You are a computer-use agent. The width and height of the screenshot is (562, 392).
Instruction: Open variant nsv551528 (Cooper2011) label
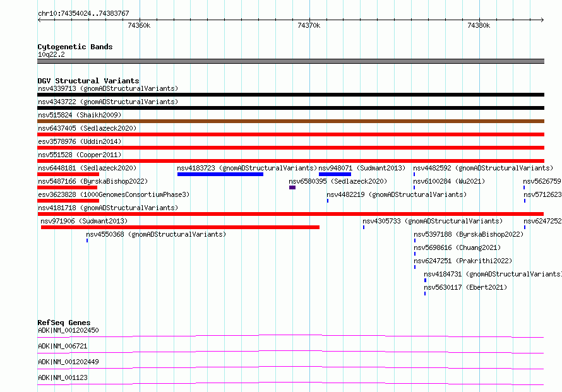click(x=80, y=155)
